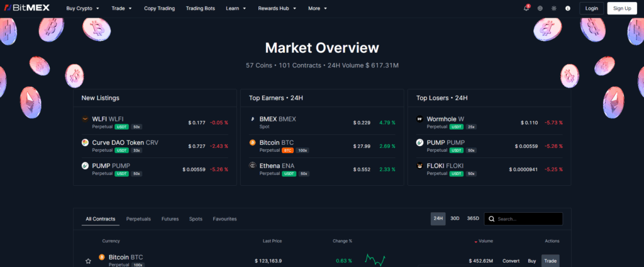This screenshot has height=267, width=644.
Task: Click the contract search input field
Action: point(527,219)
